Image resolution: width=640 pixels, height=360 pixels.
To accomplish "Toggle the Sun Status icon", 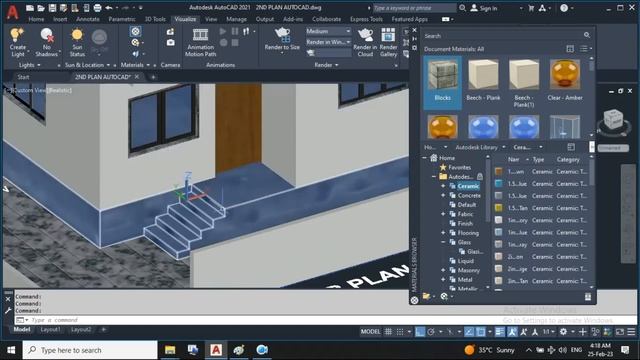I will pos(77,42).
